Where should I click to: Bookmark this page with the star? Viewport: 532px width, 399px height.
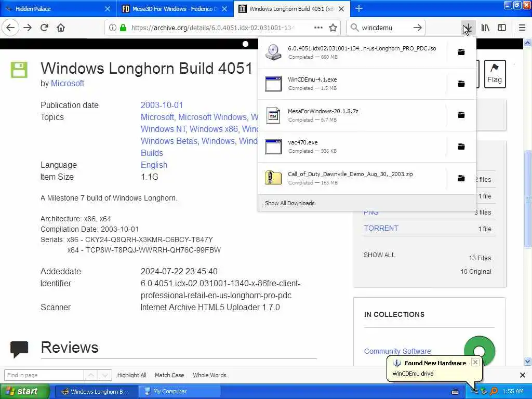point(333,28)
